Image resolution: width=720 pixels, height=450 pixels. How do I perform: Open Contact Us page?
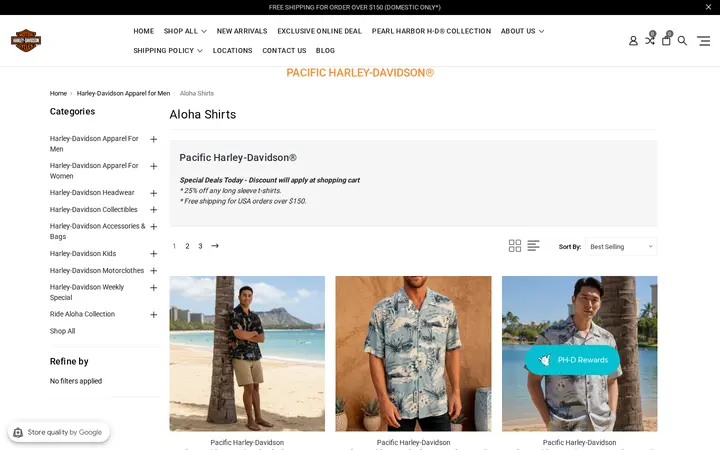click(x=284, y=51)
